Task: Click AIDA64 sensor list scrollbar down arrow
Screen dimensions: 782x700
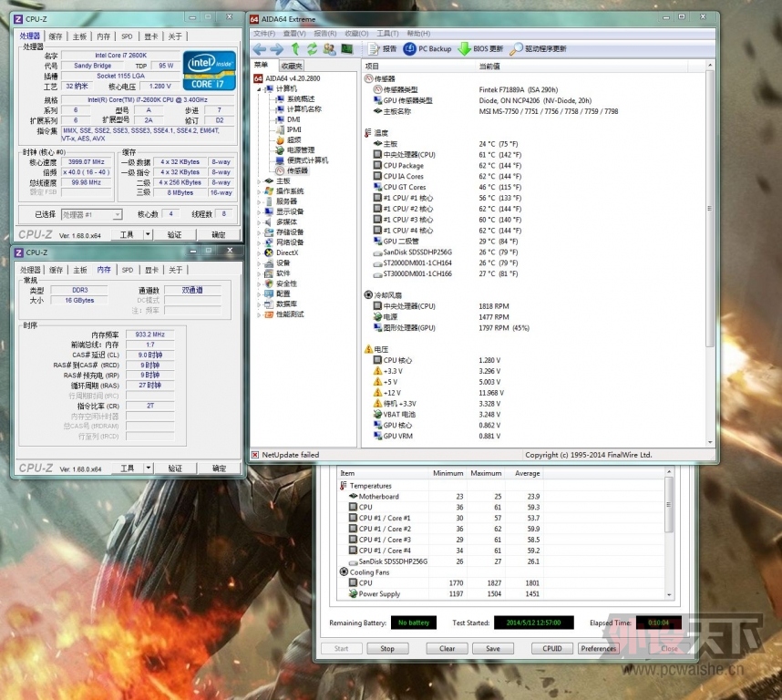Action: (x=710, y=442)
